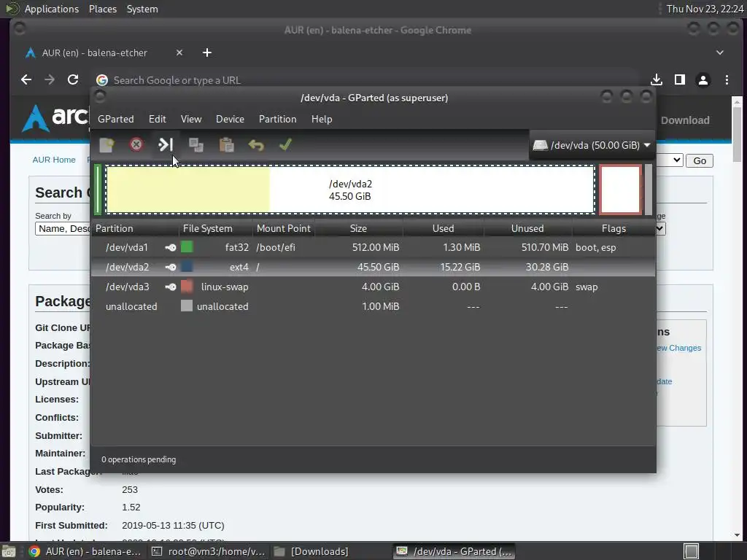Switch to AUR Chrome window in taskbar
747x560 pixels.
point(85,551)
